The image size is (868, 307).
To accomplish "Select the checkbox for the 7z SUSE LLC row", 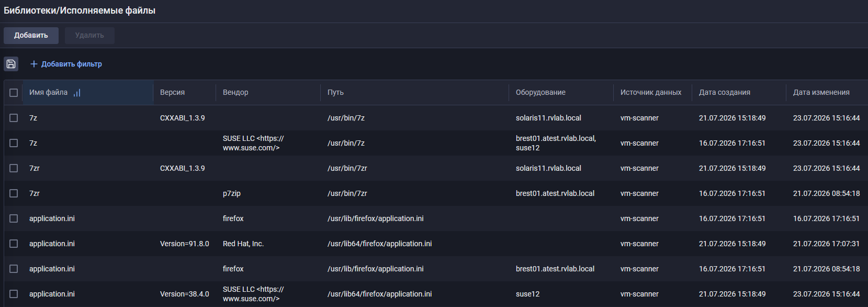I will coord(14,143).
